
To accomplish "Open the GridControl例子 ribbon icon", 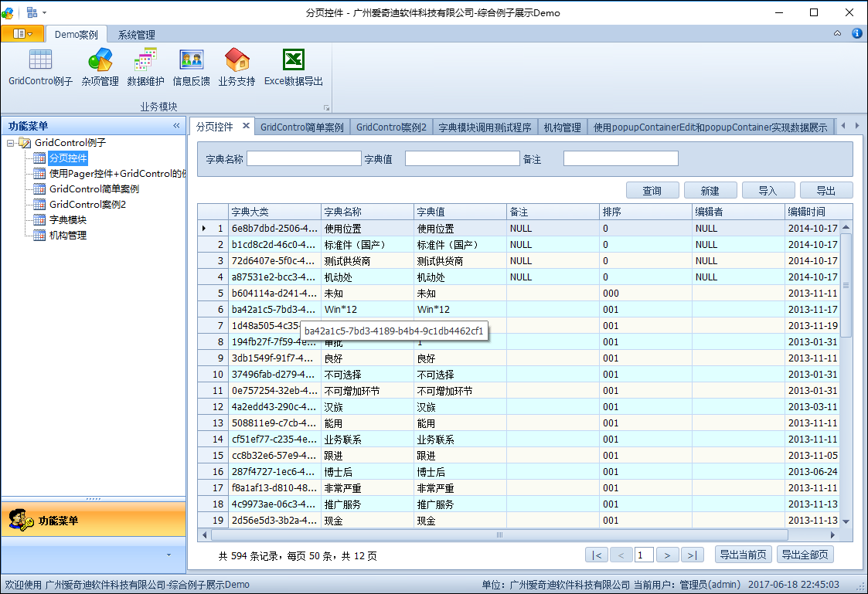I will tap(40, 67).
